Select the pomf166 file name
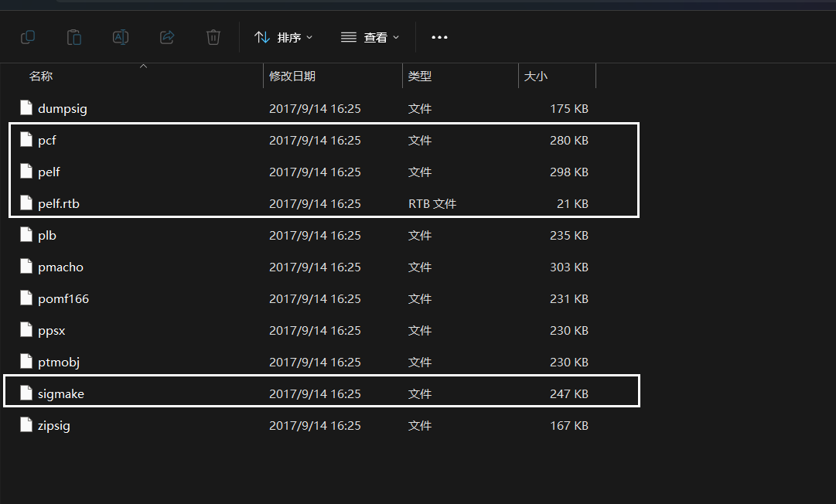Screen dimensions: 836x504 pyautogui.click(x=63, y=299)
